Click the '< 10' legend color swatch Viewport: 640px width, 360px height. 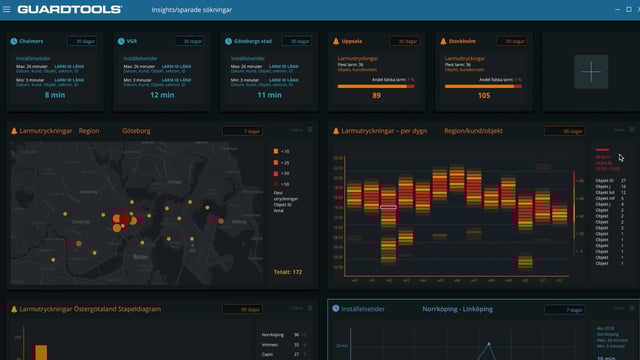(276, 151)
